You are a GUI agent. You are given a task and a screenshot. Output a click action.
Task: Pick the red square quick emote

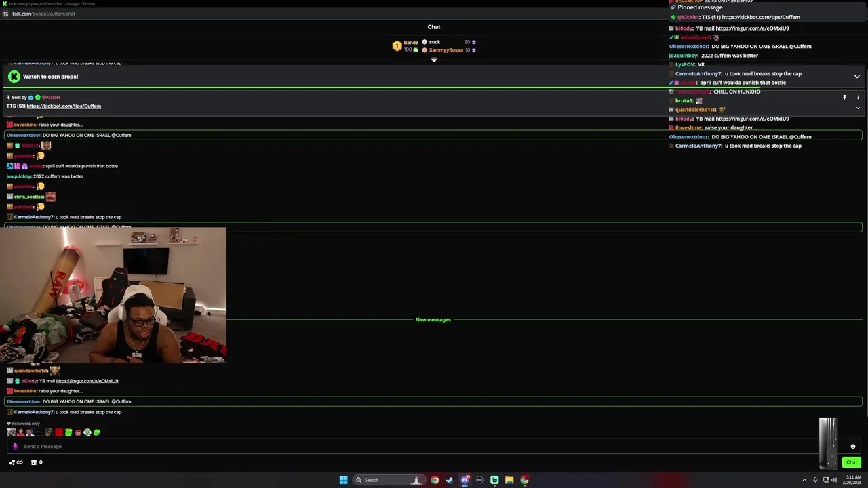59,432
